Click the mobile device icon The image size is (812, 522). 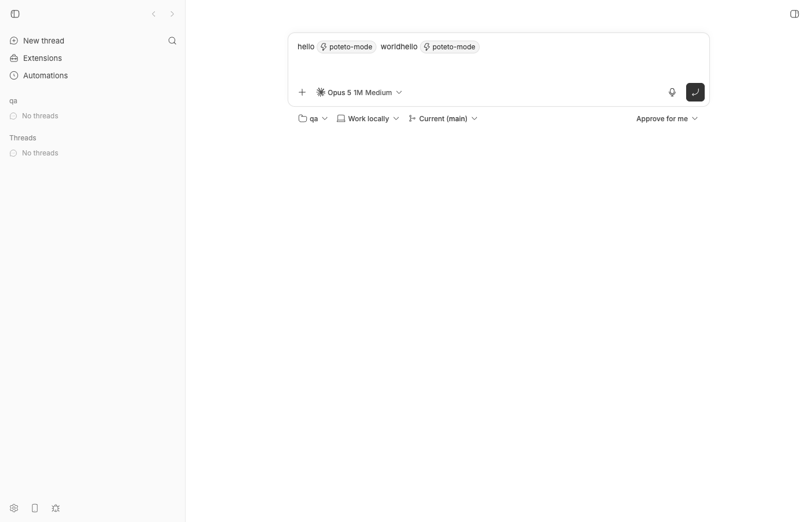coord(35,508)
